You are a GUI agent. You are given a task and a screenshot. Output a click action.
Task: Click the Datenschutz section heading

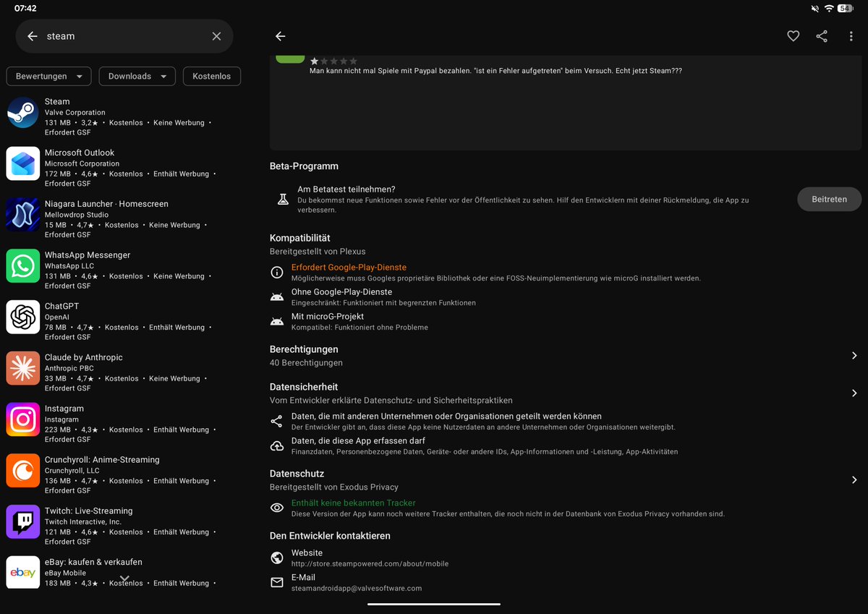[x=297, y=474]
